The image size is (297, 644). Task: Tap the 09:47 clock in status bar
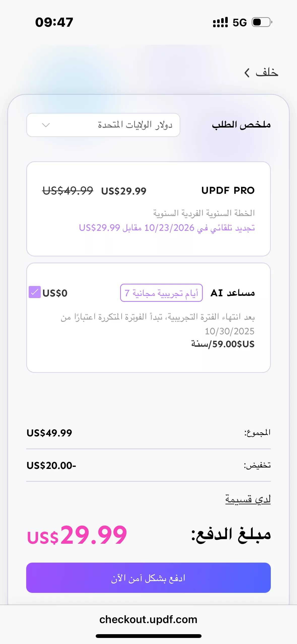pos(54,22)
